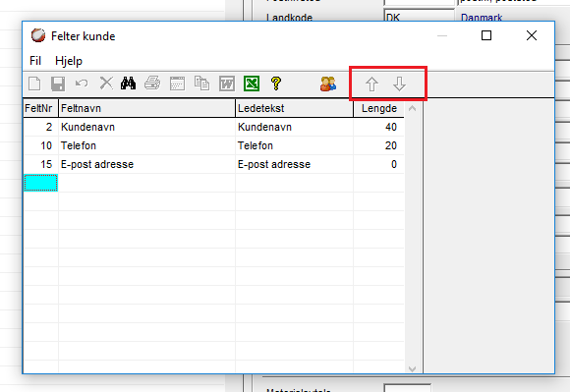Click the Lengde value 0

click(x=378, y=164)
